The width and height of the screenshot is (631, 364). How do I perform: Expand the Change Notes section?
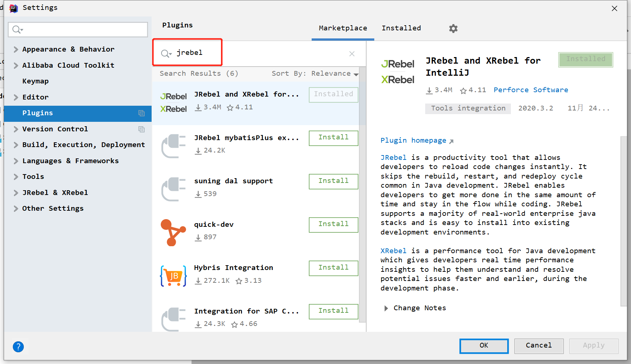tap(386, 308)
